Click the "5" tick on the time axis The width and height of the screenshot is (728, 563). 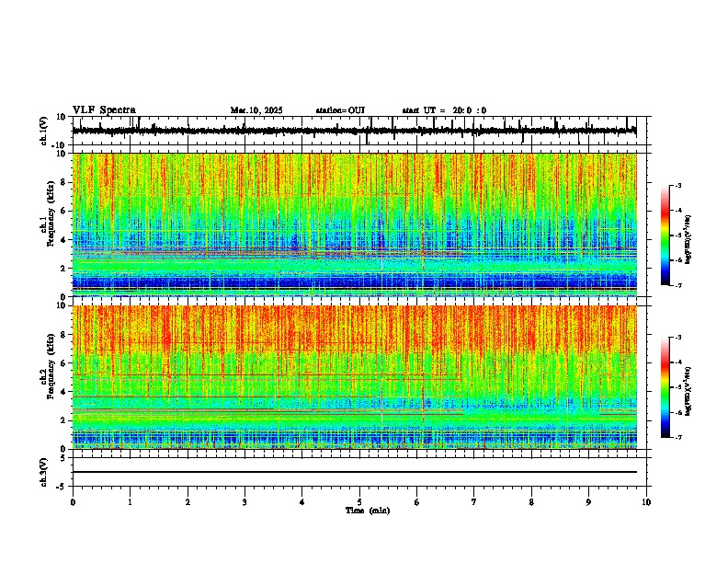pos(359,502)
